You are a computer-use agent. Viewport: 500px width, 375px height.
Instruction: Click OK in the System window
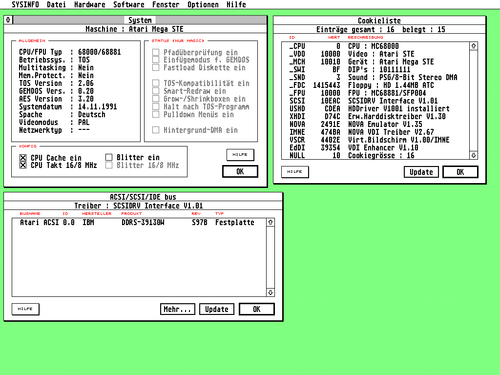[x=240, y=171]
